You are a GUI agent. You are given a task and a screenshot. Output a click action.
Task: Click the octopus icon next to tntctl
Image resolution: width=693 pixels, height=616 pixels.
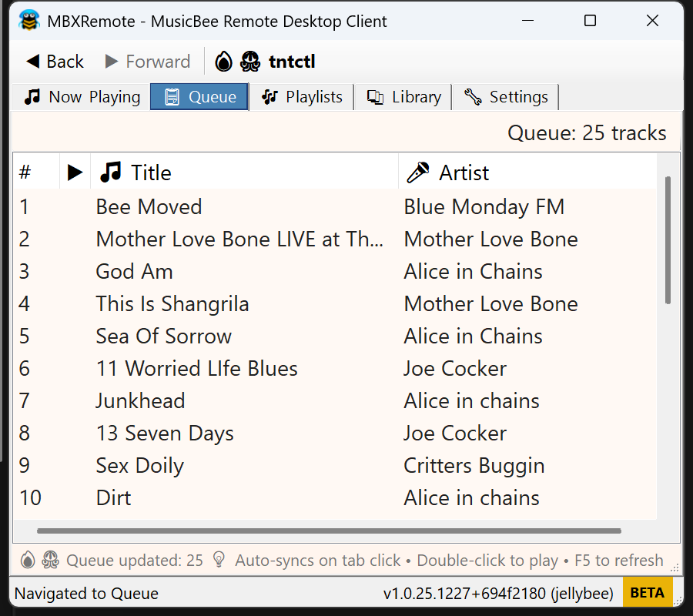250,62
